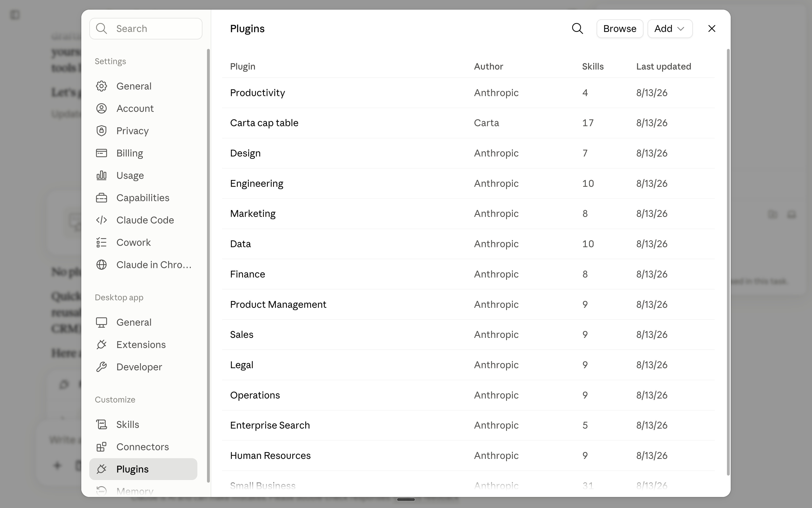The width and height of the screenshot is (812, 508).
Task: Click the Usage bar chart icon
Action: 101,175
